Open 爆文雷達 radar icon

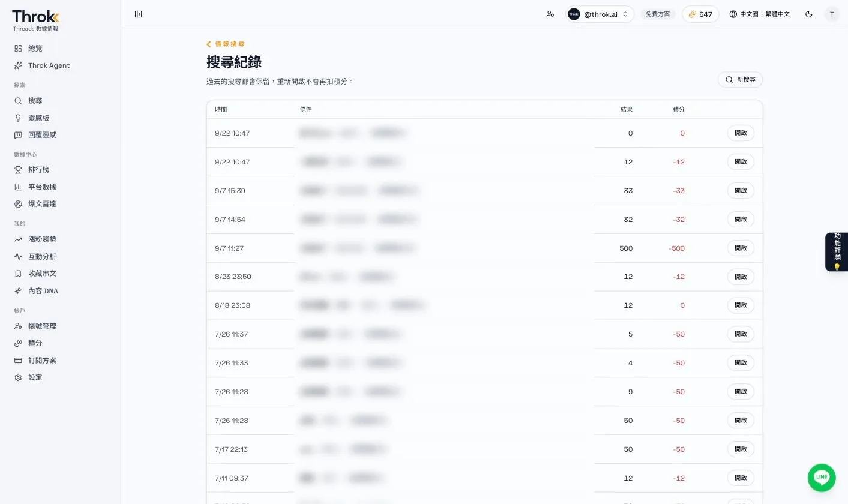18,204
